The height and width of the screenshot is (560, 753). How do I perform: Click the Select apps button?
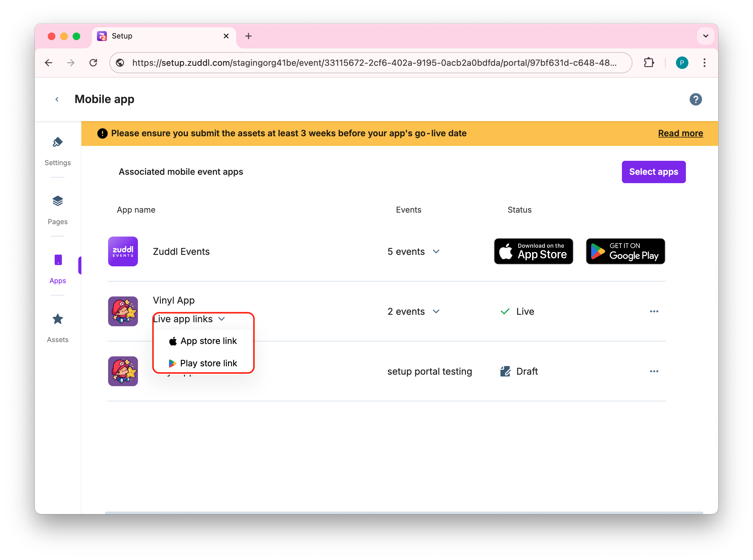653,172
